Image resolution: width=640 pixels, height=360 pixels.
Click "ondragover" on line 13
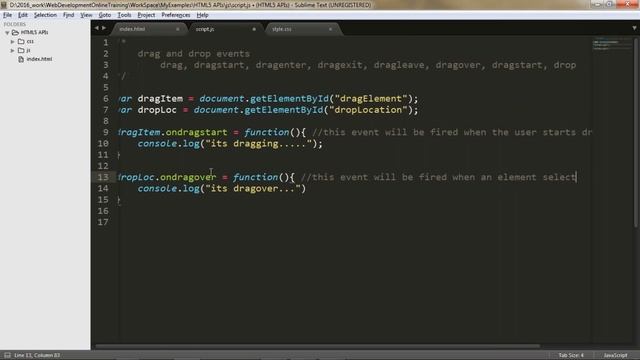[x=188, y=177]
